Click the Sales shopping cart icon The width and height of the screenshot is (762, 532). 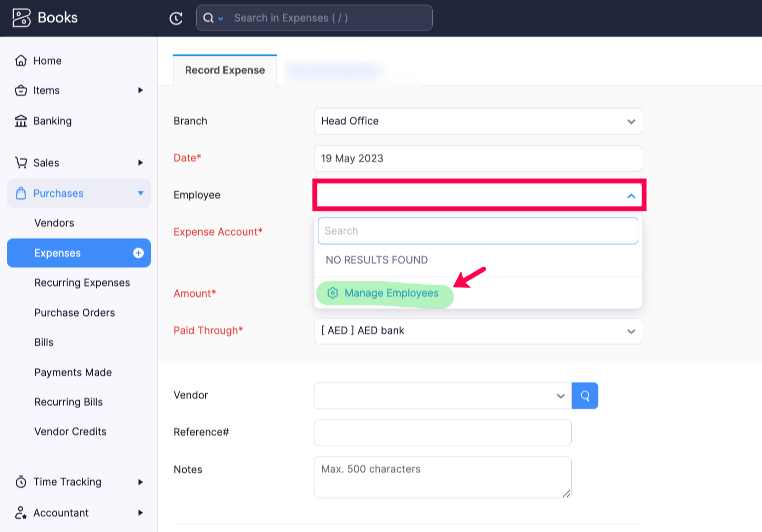point(21,163)
